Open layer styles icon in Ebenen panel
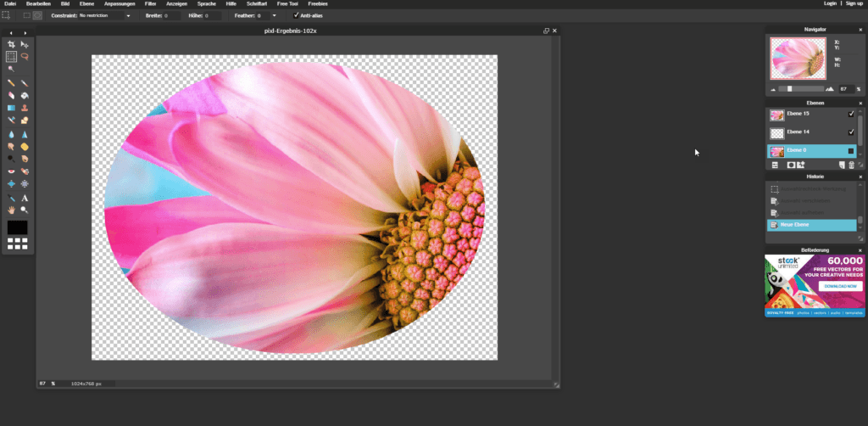The image size is (868, 426). point(800,165)
